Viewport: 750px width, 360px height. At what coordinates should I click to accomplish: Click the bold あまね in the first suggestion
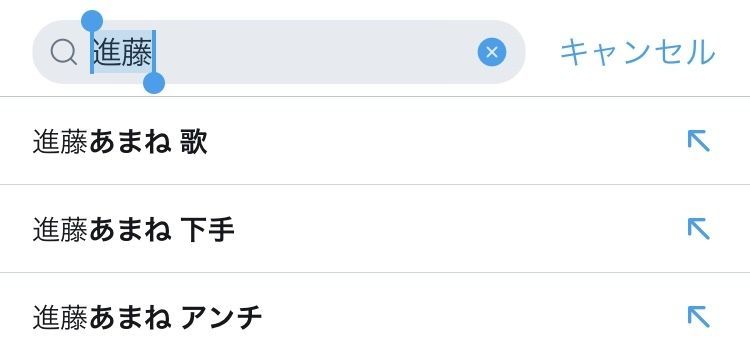130,142
